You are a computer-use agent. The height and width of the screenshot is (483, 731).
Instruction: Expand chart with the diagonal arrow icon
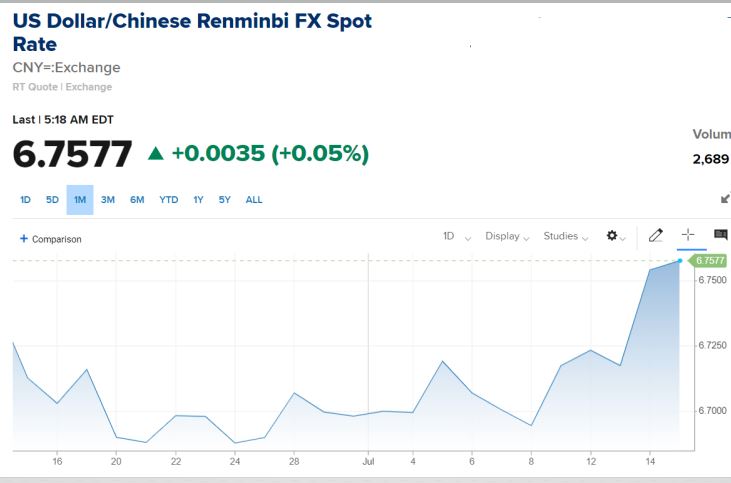725,199
